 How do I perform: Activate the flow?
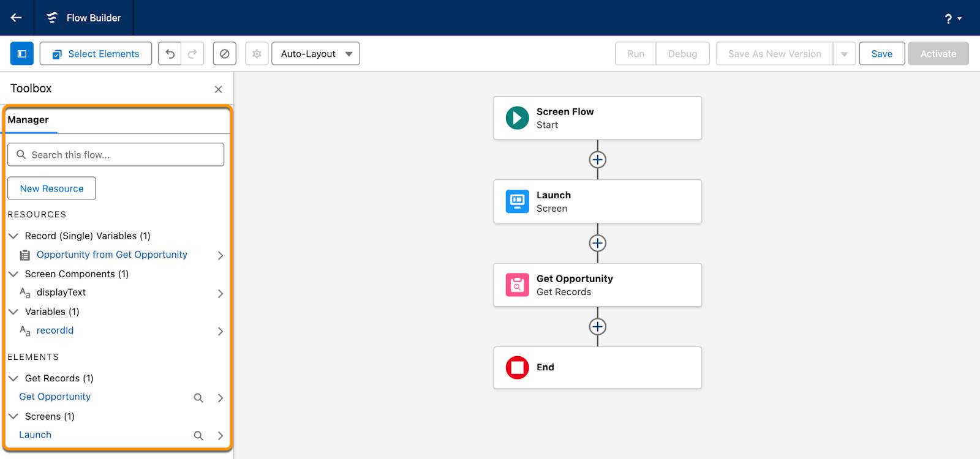[x=938, y=54]
